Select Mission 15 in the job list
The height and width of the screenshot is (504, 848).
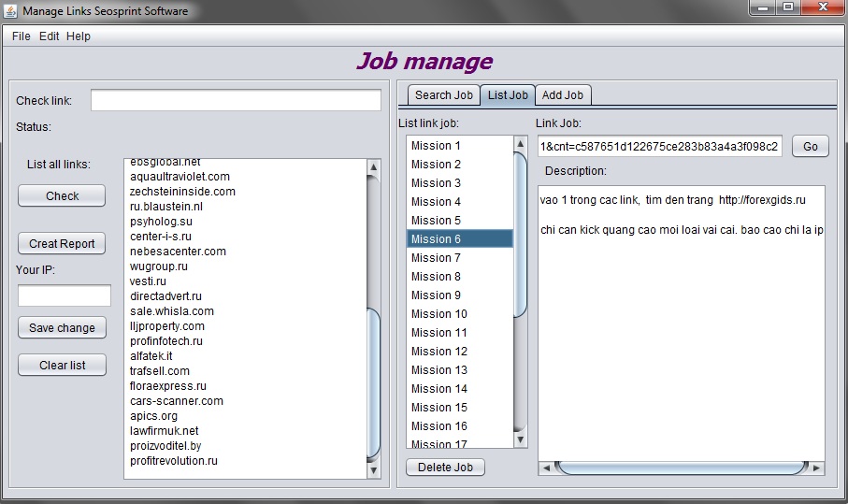[x=460, y=408]
